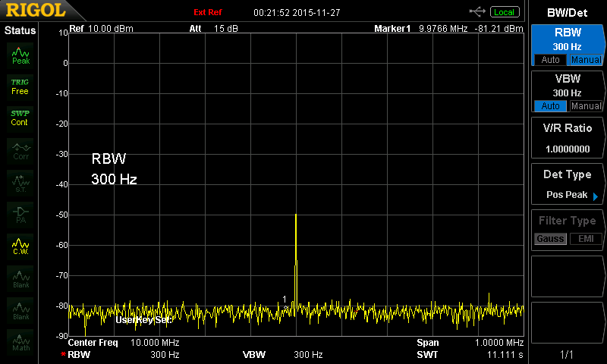Set VBW to Manual mode
The image size is (607, 364).
point(586,106)
